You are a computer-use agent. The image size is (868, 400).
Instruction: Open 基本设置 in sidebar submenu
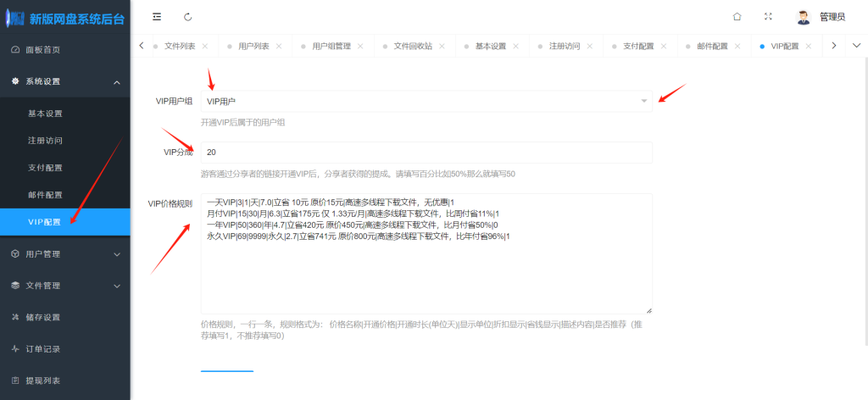coord(64,114)
